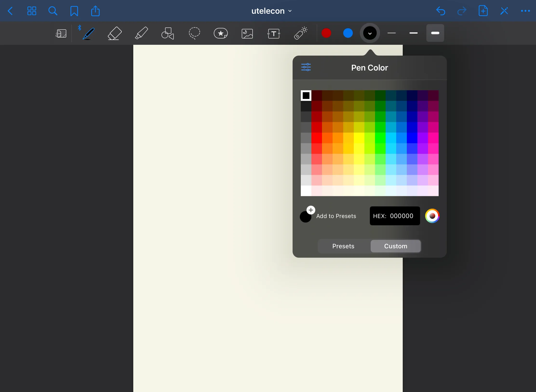Viewport: 536px width, 392px height.
Task: Click the HEX color input field
Action: [395, 216]
